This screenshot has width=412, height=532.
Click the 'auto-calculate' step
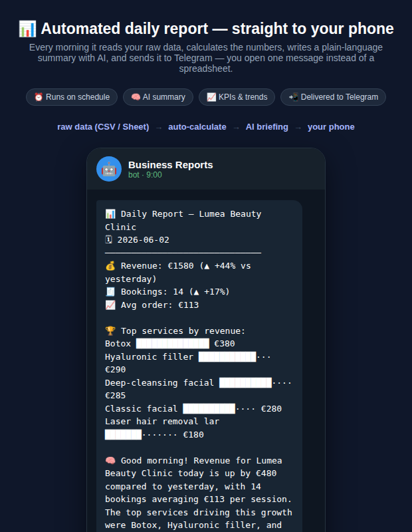pyautogui.click(x=197, y=127)
